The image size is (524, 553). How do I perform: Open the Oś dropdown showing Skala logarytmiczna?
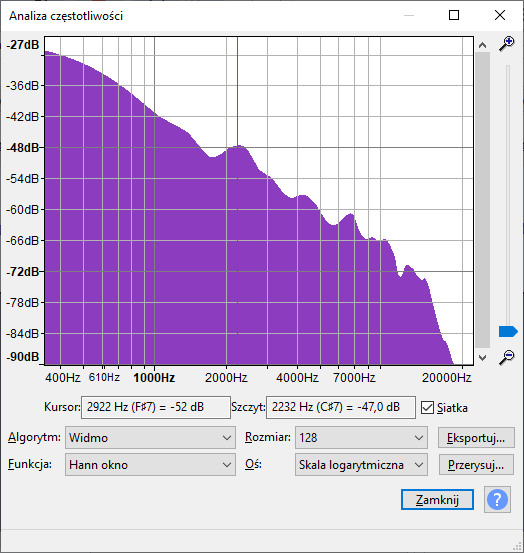pos(361,465)
